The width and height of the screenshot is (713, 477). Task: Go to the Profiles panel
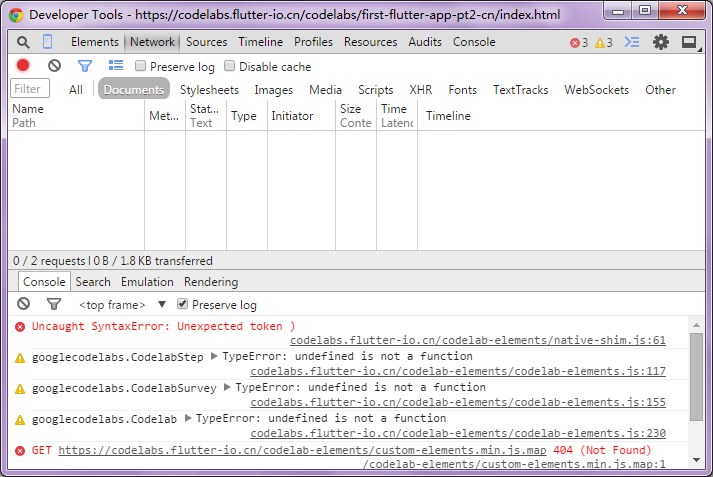click(313, 42)
